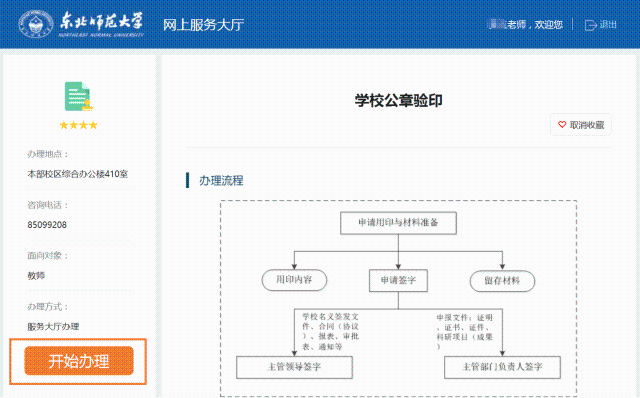Click the 办理方式 label
The image size is (640, 398).
tap(48, 307)
